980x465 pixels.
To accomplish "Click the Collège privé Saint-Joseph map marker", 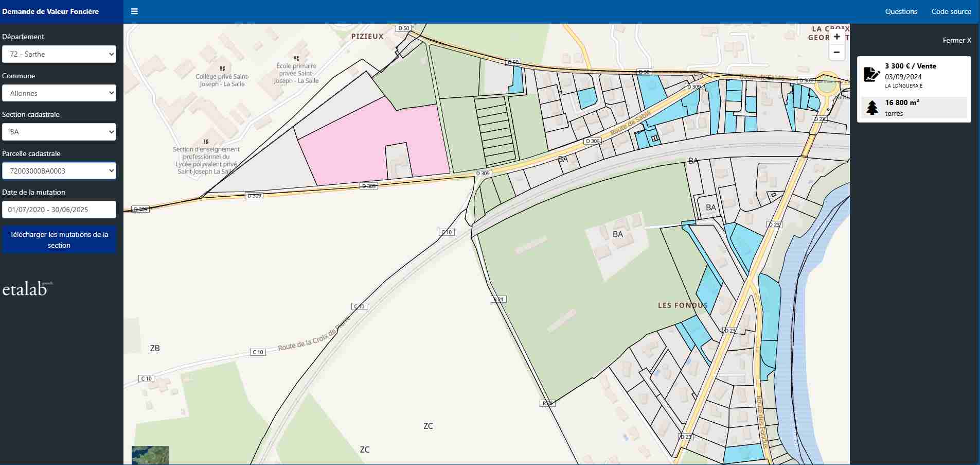I will coord(222,68).
